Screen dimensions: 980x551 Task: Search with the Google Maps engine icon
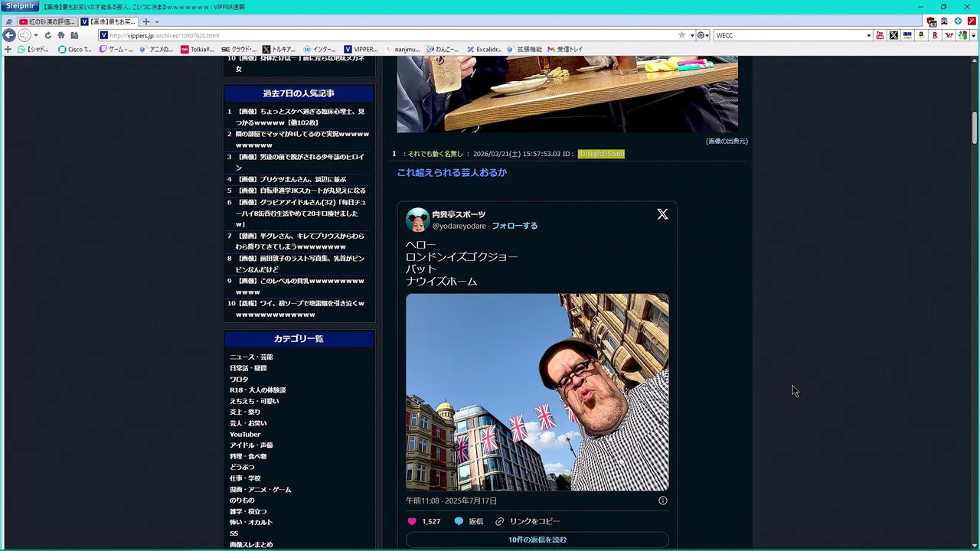click(x=962, y=35)
